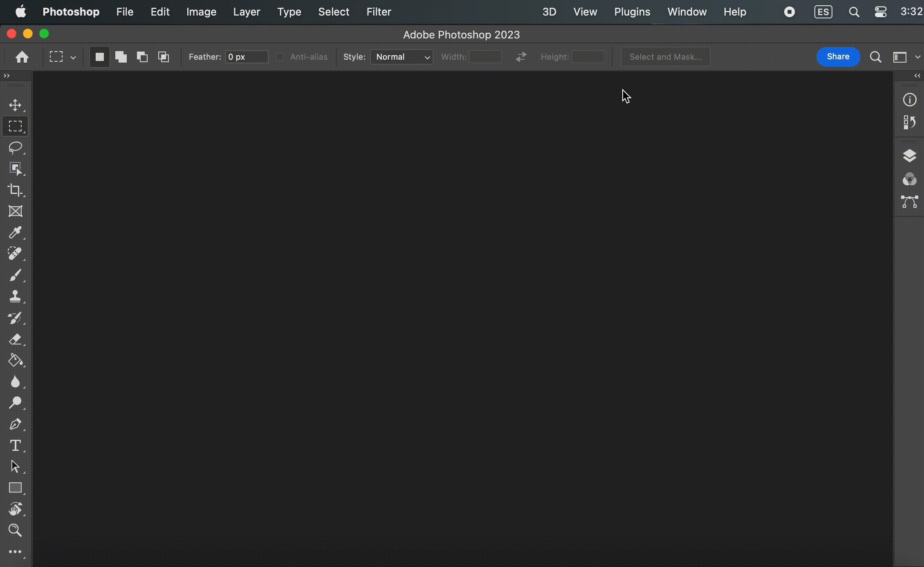Click the blue Share button
Viewport: 924px width, 567px height.
click(838, 56)
